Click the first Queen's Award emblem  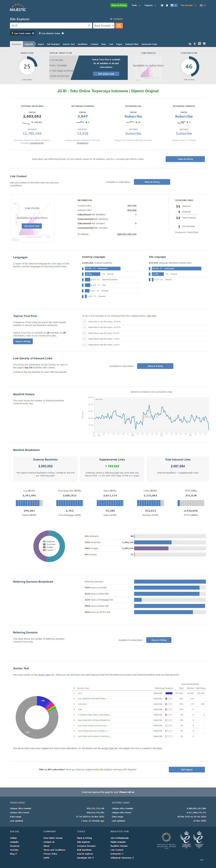click(x=185, y=840)
